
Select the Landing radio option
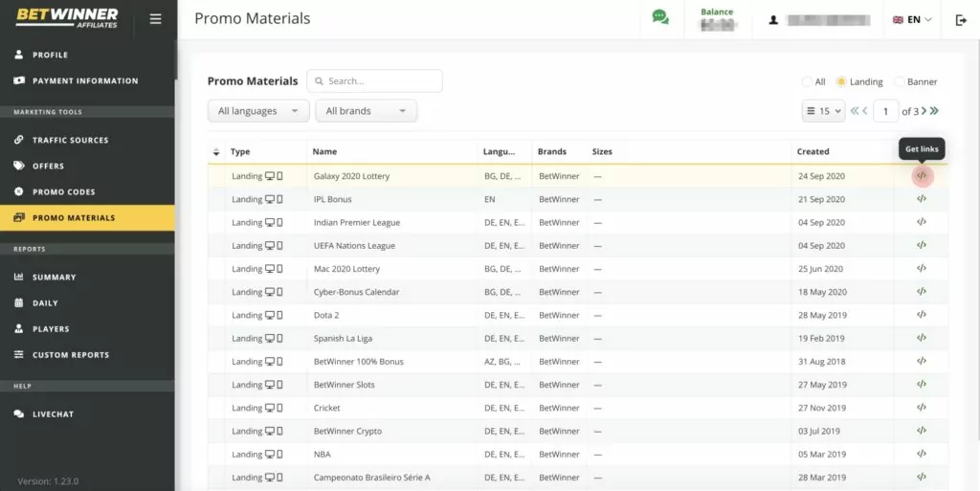[x=841, y=82]
